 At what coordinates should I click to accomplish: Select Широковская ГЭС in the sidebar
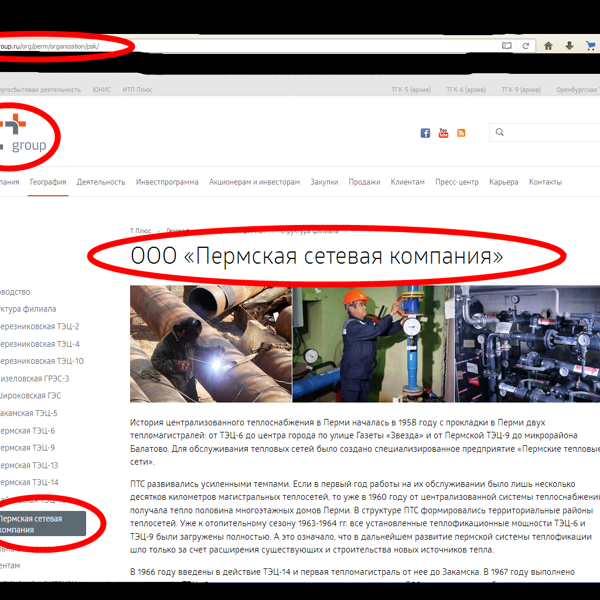[x=30, y=396]
